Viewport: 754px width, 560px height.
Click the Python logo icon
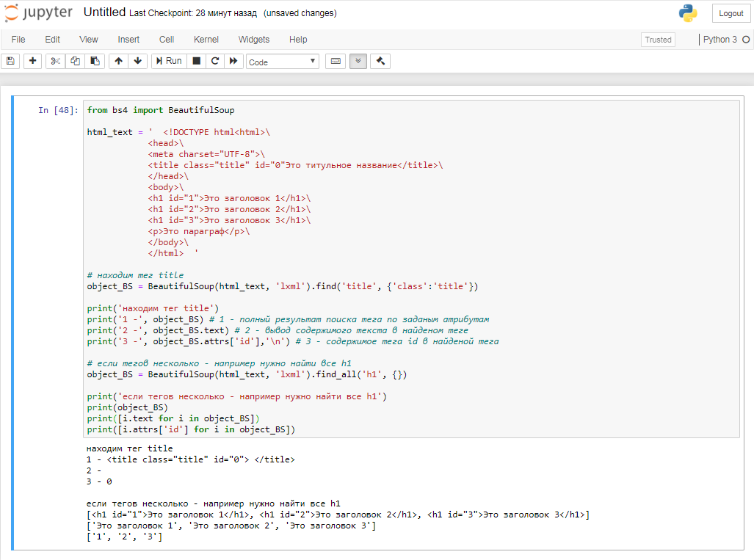pyautogui.click(x=688, y=13)
